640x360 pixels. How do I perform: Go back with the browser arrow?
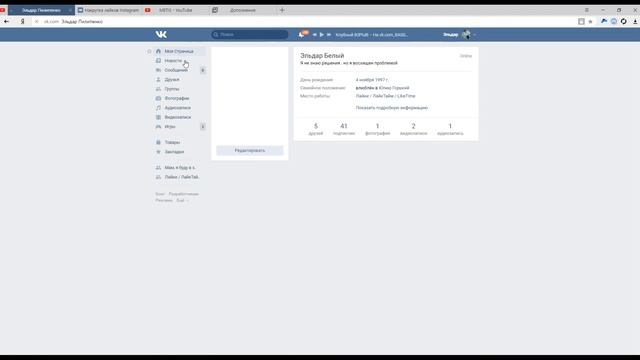point(7,22)
